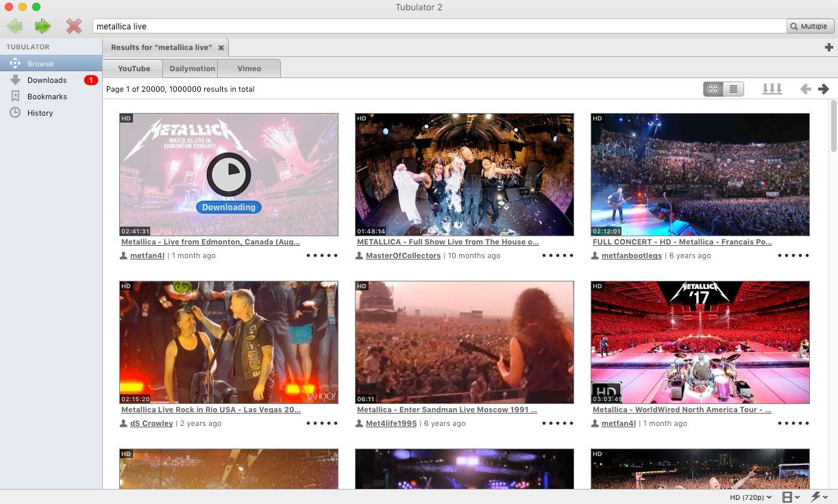
Task: Expand the lightning bolt options dropdown
Action: 819,497
